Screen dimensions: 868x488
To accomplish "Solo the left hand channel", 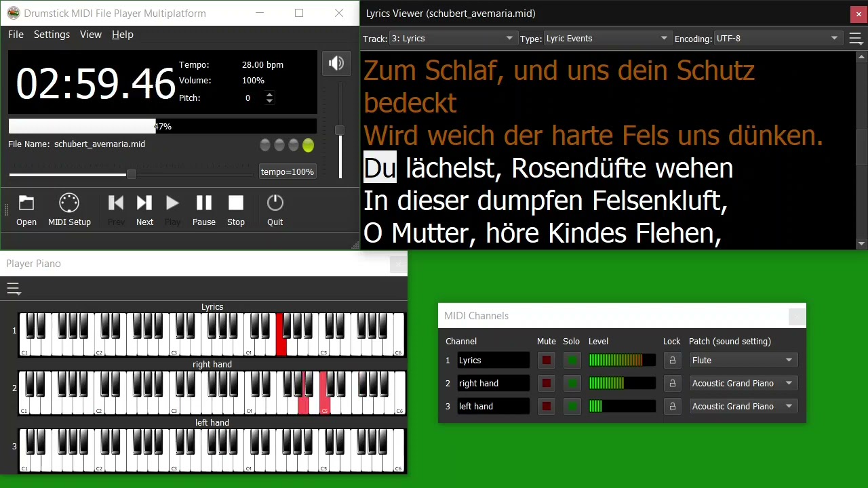I will pyautogui.click(x=572, y=407).
